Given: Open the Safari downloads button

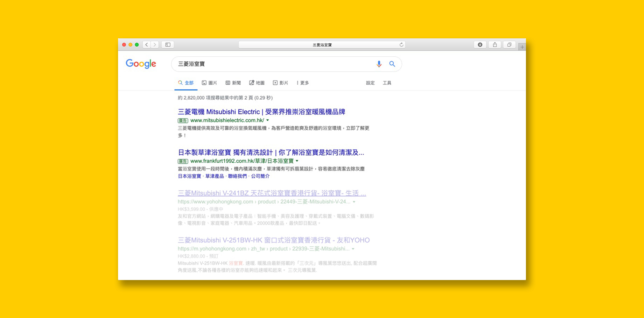Looking at the screenshot, I should pyautogui.click(x=480, y=45).
